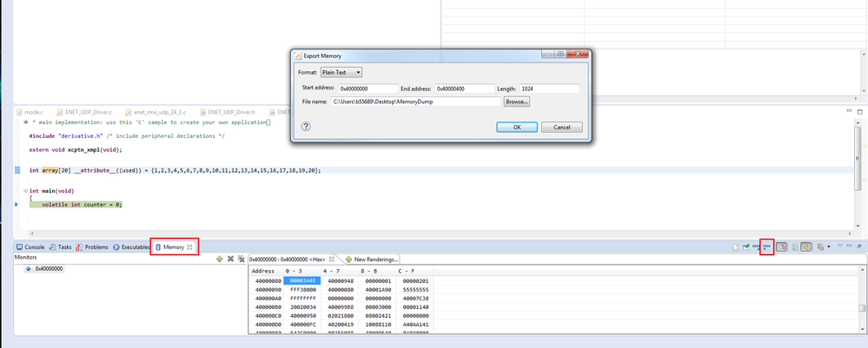Toggle the split pane icon
The width and height of the screenshot is (868, 348).
(x=796, y=246)
